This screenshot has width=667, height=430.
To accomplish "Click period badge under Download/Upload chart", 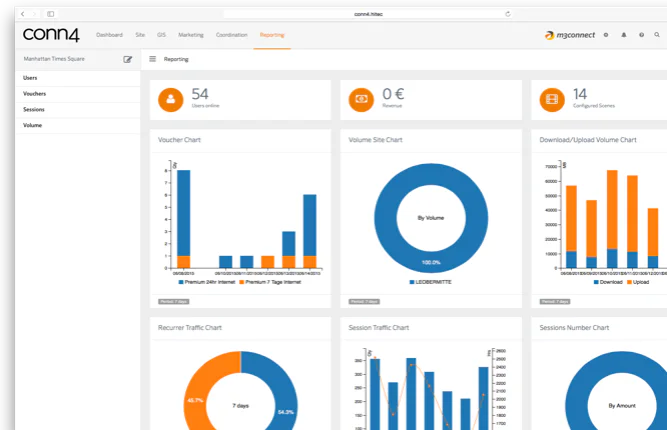I will (x=555, y=302).
